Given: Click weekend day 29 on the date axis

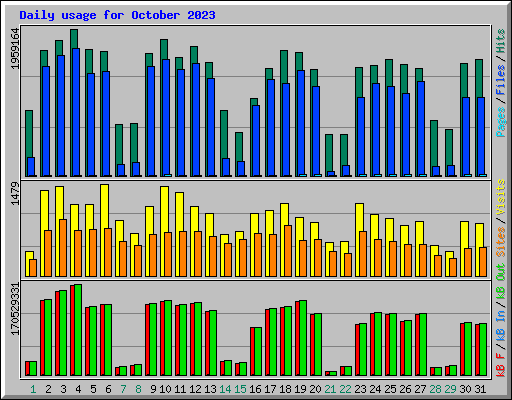Looking at the screenshot, I should point(450,389).
